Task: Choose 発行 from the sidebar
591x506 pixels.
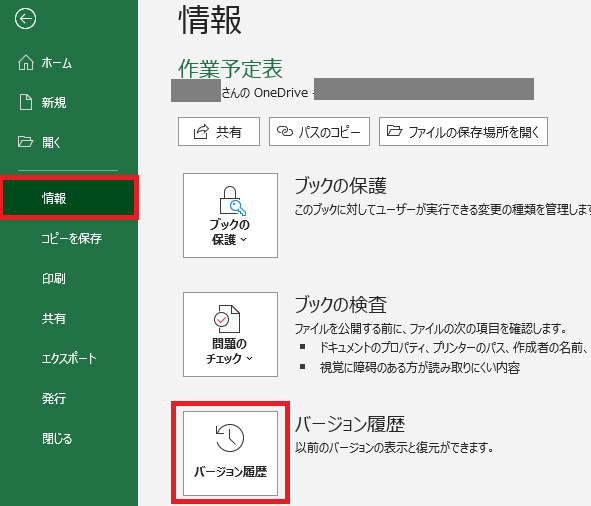Action: pyautogui.click(x=54, y=398)
